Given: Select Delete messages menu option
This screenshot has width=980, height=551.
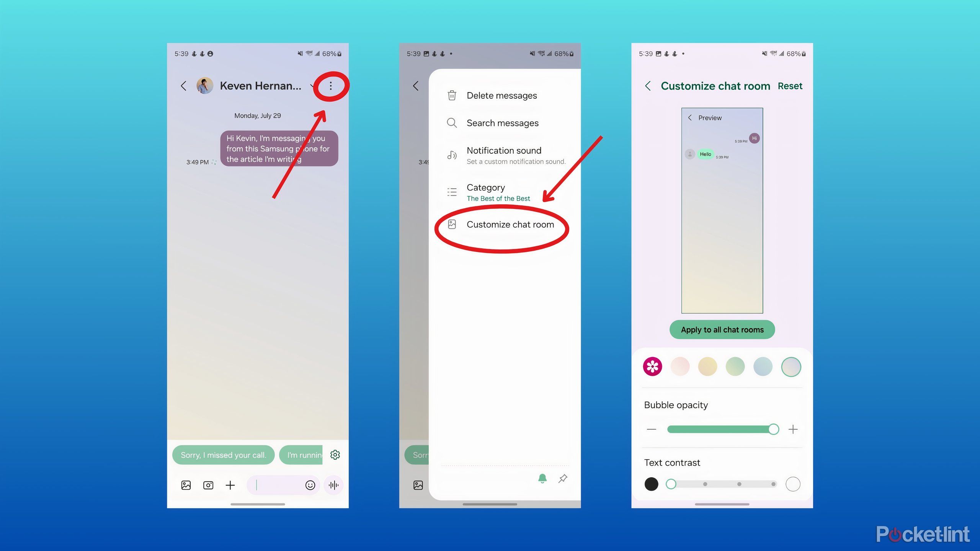Looking at the screenshot, I should click(501, 95).
